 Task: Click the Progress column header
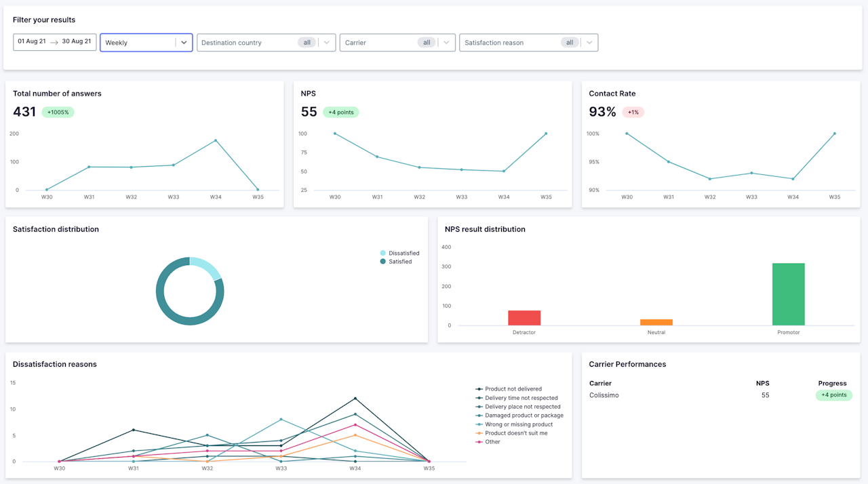point(832,384)
